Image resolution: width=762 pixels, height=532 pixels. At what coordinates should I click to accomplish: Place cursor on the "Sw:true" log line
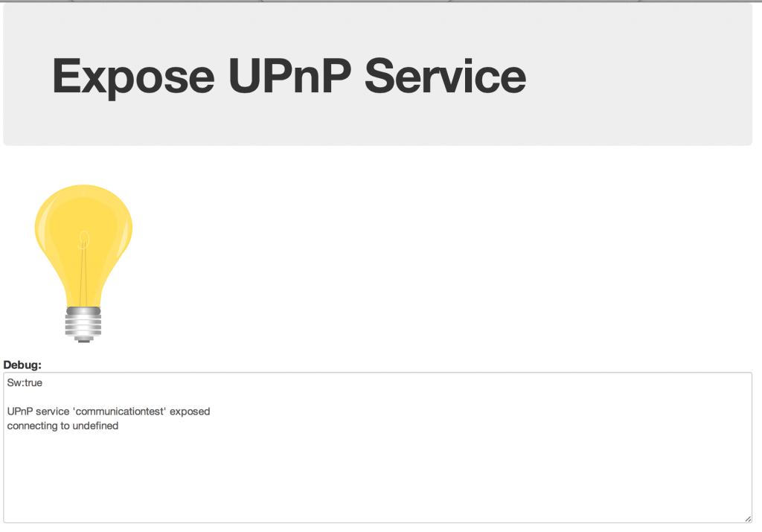(25, 383)
